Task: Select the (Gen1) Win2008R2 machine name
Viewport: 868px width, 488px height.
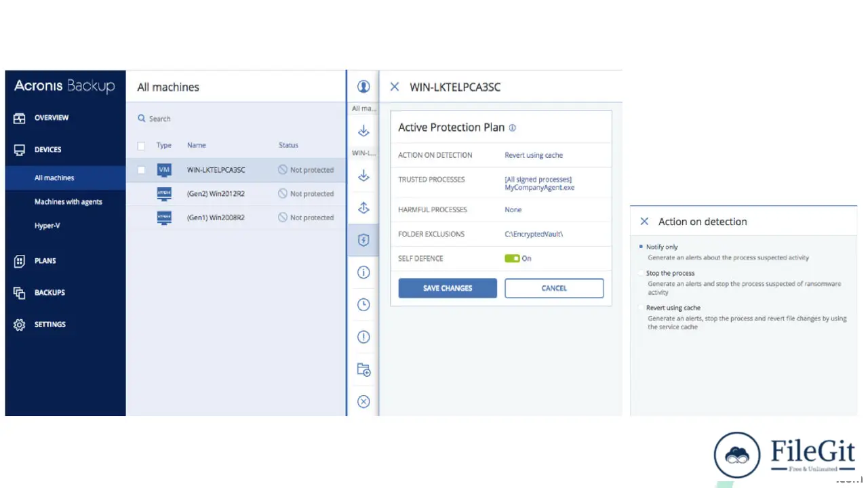Action: [216, 218]
